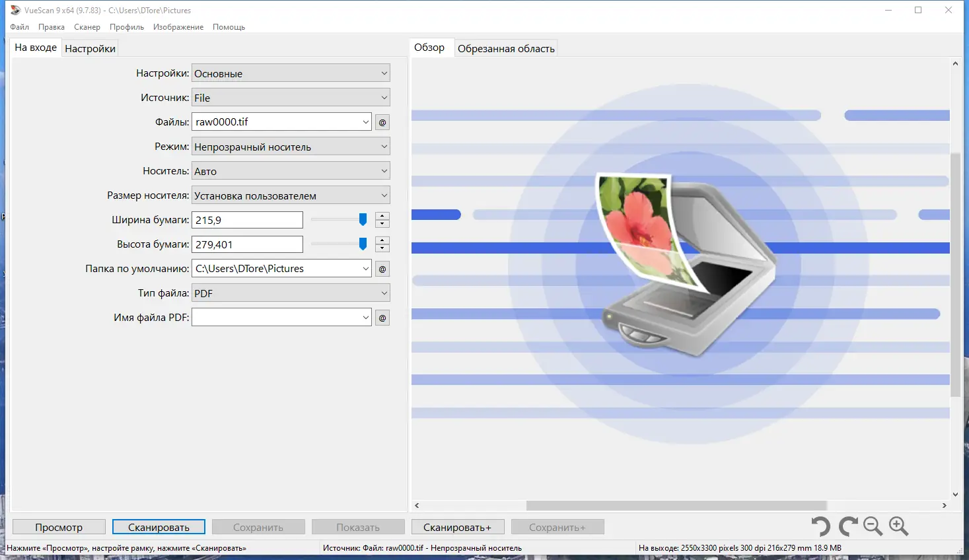Click the preview scroll left arrow

coord(417,505)
